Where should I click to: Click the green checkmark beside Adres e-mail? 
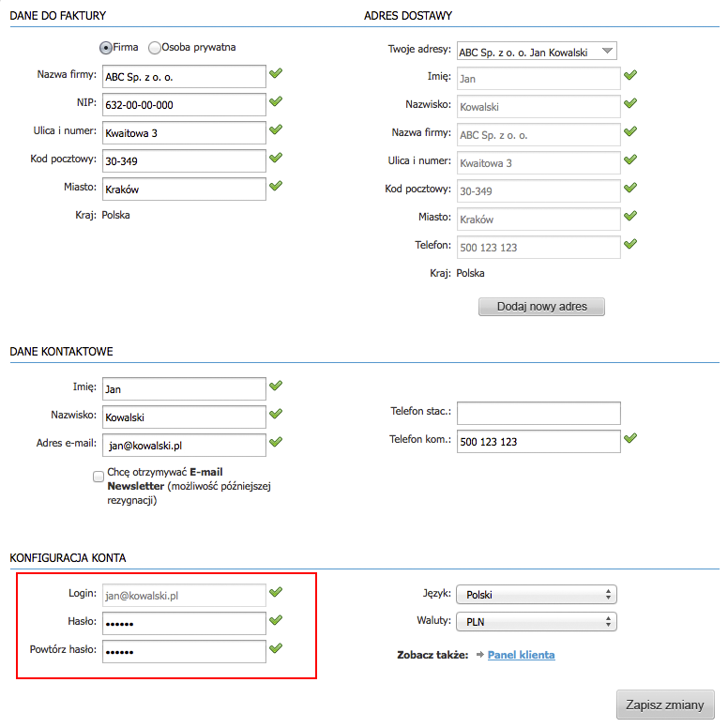click(275, 442)
